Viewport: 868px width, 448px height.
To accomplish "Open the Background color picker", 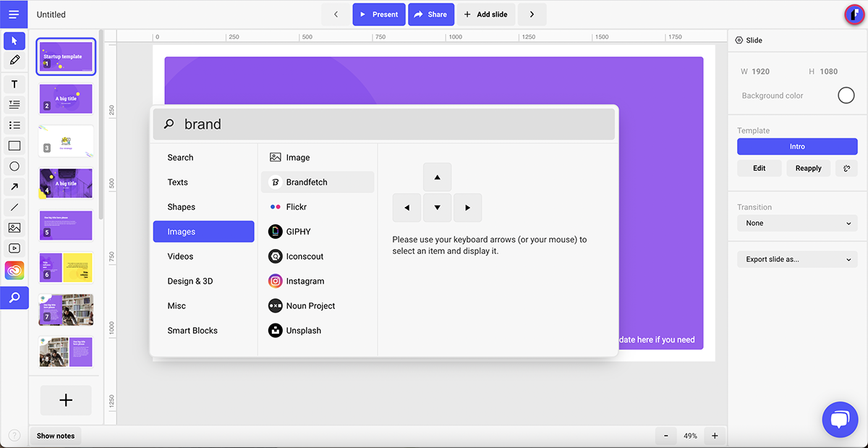I will 845,95.
